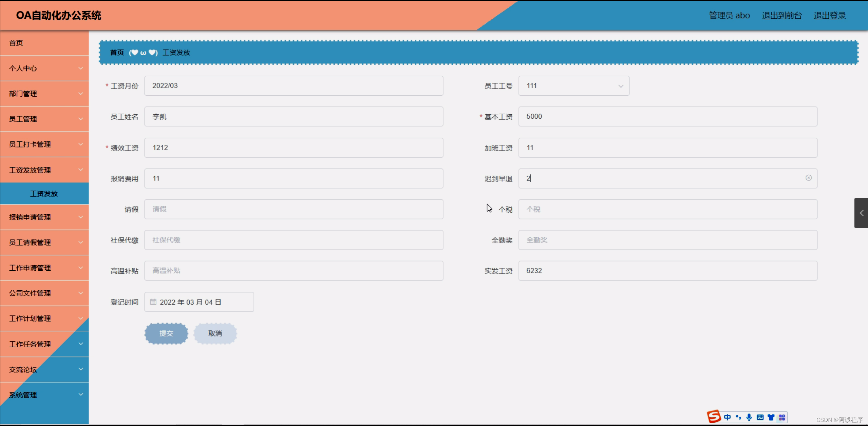Clear the 迟到早退 field with the X icon
The height and width of the screenshot is (426, 868).
(809, 178)
